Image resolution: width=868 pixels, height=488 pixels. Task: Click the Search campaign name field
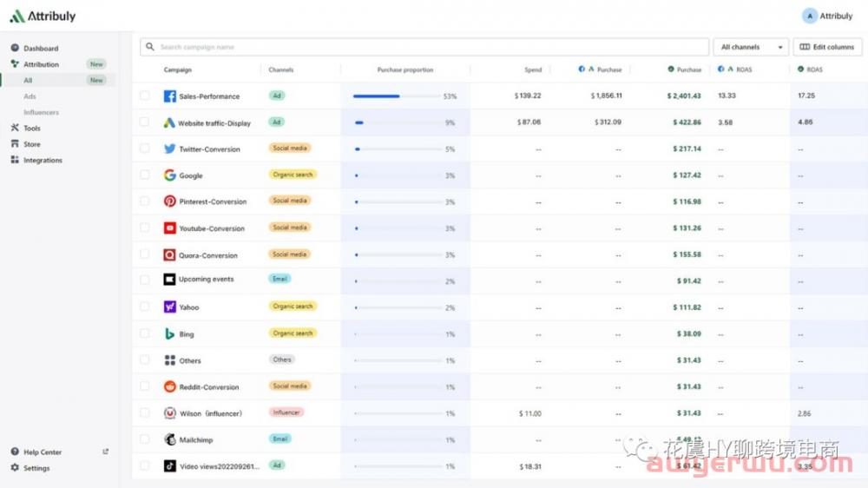click(424, 47)
